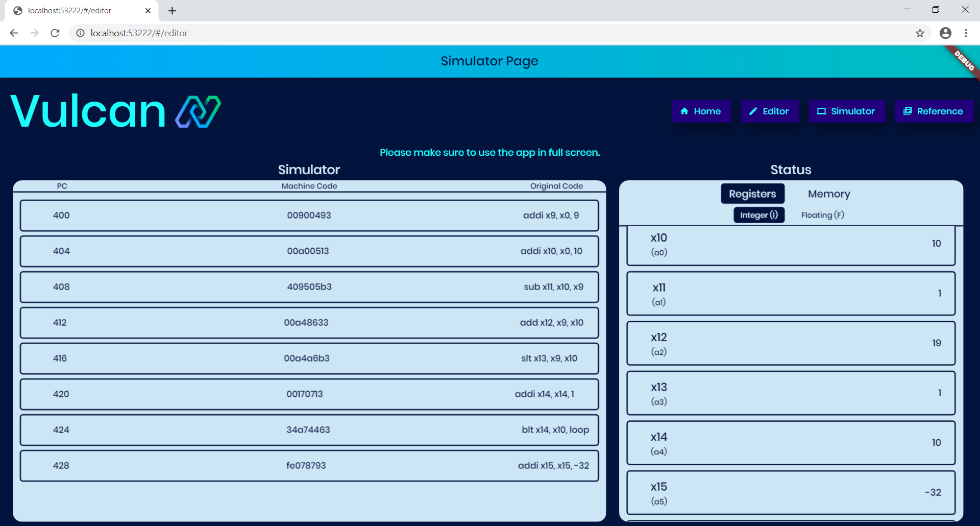Switch to the Memory tab

tap(829, 194)
